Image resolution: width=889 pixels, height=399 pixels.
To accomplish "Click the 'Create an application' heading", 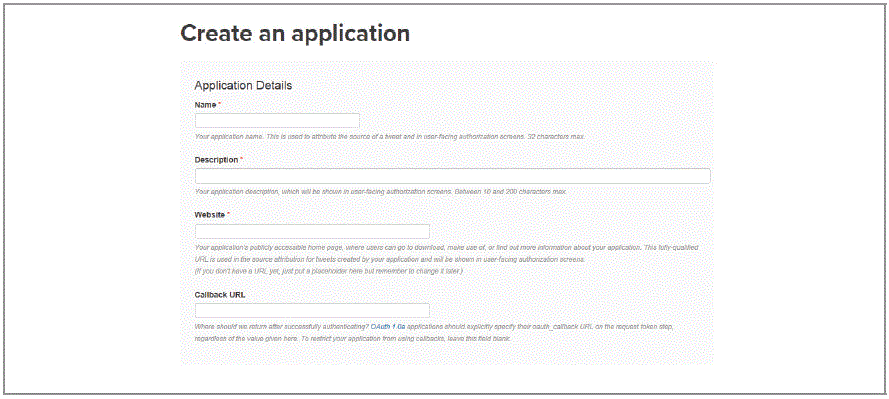I will 295,33.
